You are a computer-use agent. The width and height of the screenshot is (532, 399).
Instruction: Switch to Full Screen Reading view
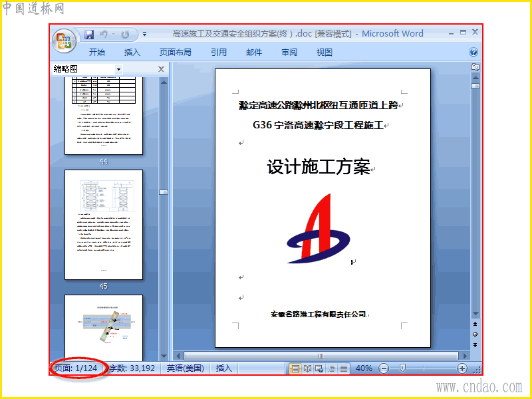click(308, 368)
